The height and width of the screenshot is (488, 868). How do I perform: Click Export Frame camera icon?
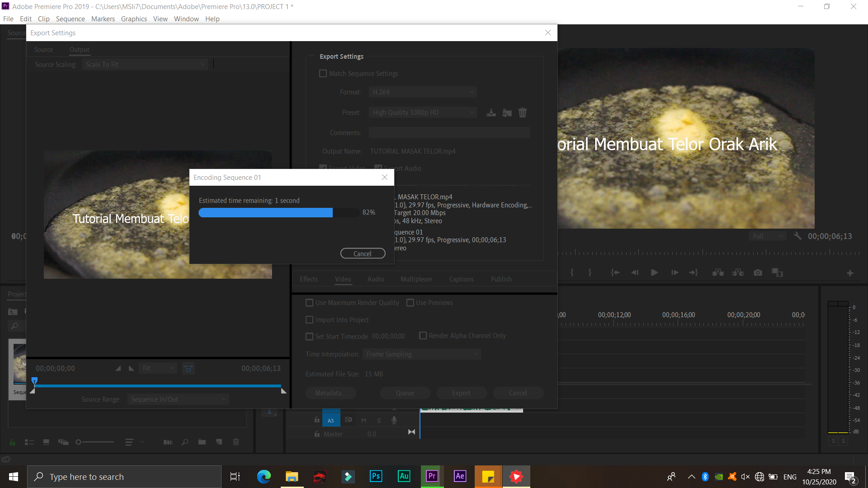[x=758, y=272]
